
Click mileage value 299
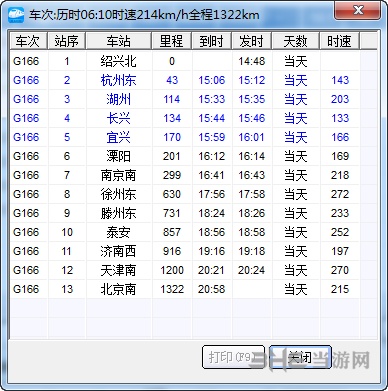(x=172, y=175)
